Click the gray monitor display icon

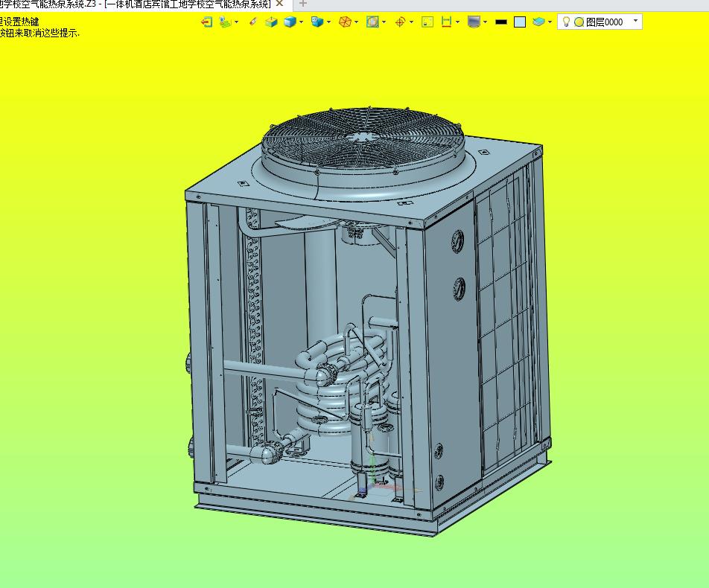pos(474,22)
